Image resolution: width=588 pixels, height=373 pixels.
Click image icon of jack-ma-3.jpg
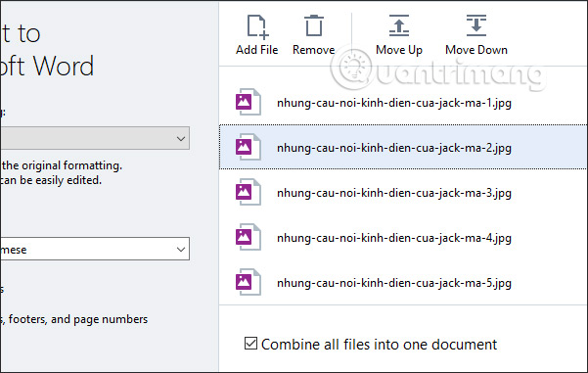point(248,192)
